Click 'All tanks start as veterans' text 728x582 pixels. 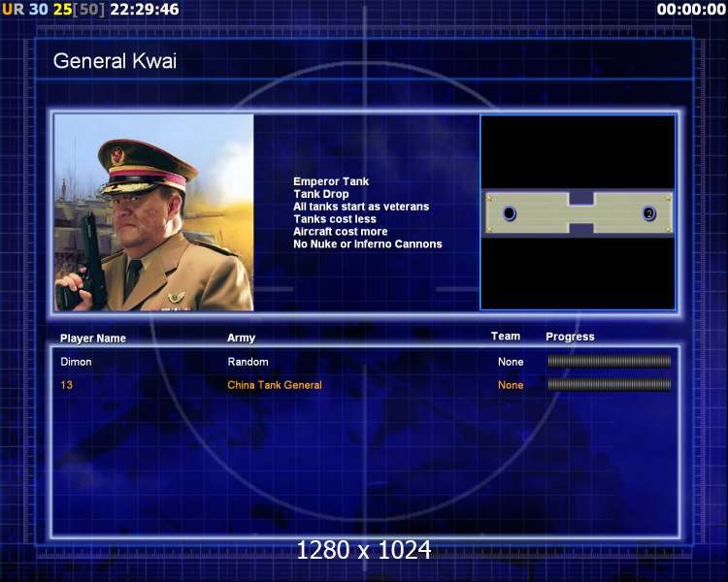361,207
